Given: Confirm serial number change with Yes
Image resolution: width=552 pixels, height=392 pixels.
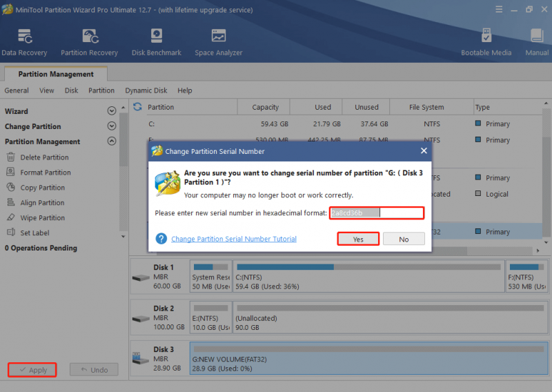Looking at the screenshot, I should 358,239.
